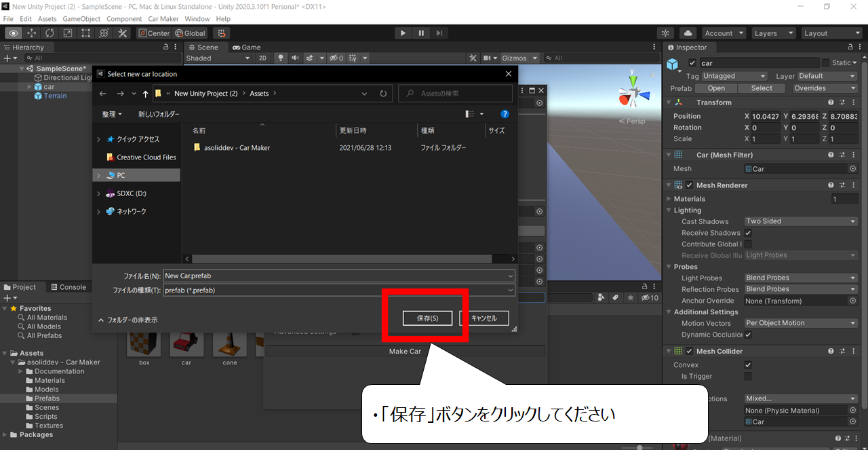Switch to the Game tab
The height and width of the screenshot is (450, 868).
(246, 48)
